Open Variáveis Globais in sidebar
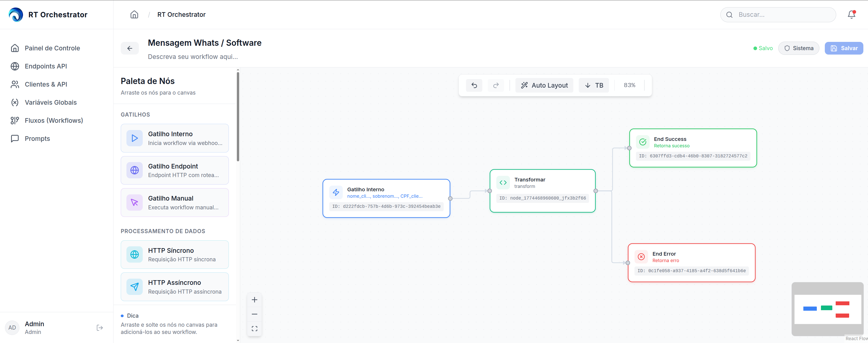Image resolution: width=868 pixels, height=343 pixels. (x=50, y=102)
